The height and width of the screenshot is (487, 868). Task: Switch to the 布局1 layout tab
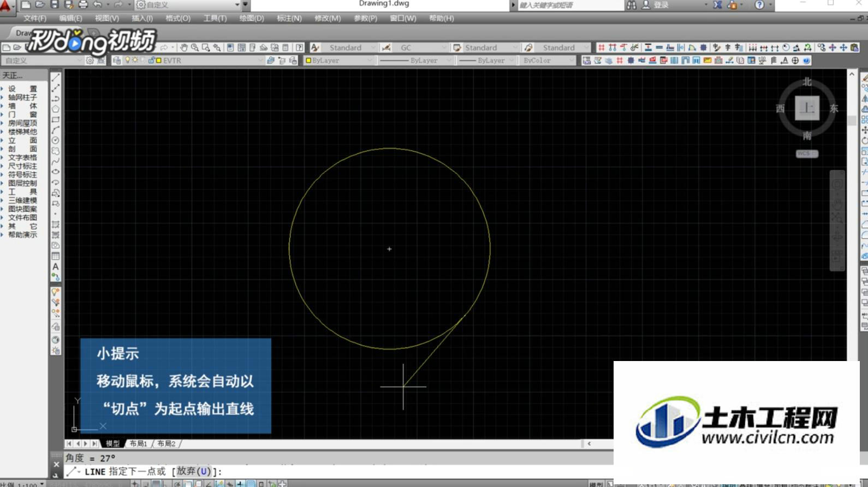tap(139, 443)
